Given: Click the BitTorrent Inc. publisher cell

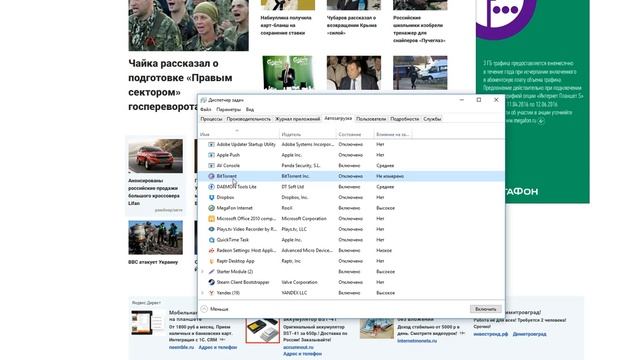Looking at the screenshot, I should click(296, 176).
